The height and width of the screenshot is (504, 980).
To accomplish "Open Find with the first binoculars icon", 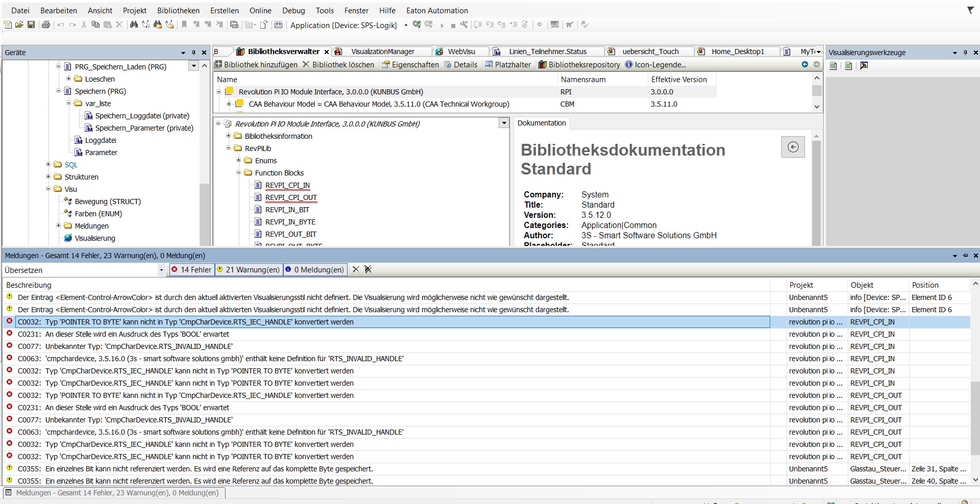I will point(134,24).
